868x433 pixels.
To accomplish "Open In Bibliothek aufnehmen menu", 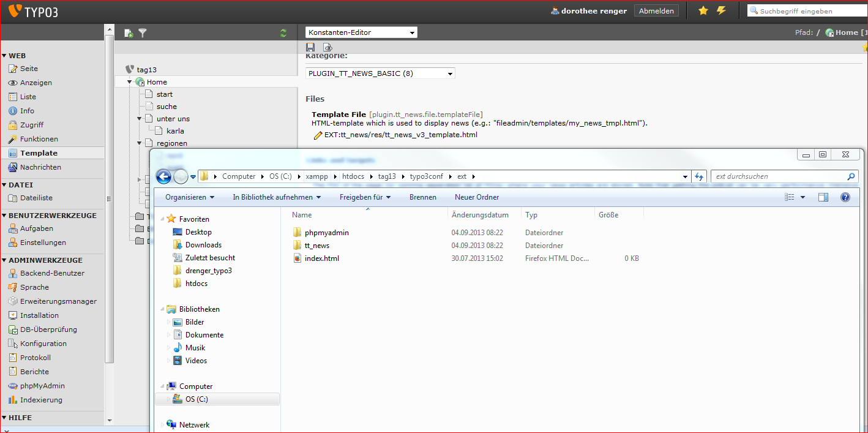I will pos(277,197).
